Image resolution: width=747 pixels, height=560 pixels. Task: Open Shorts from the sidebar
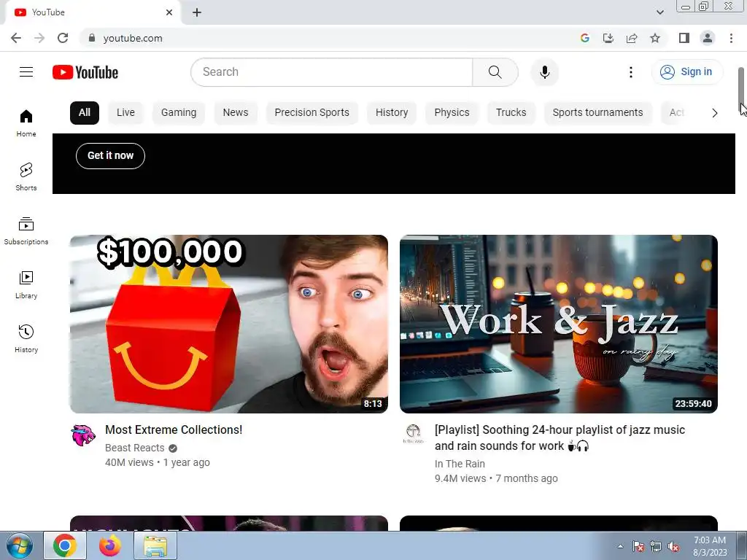(26, 177)
